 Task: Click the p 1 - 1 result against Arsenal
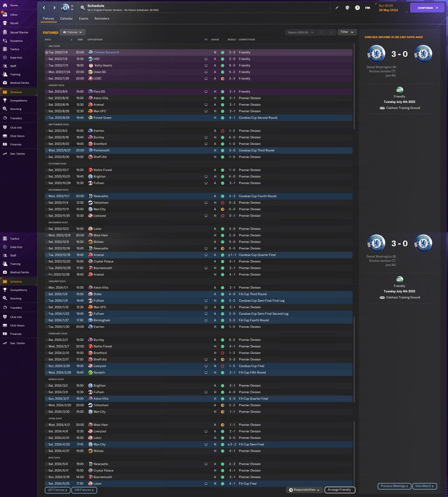point(232,255)
